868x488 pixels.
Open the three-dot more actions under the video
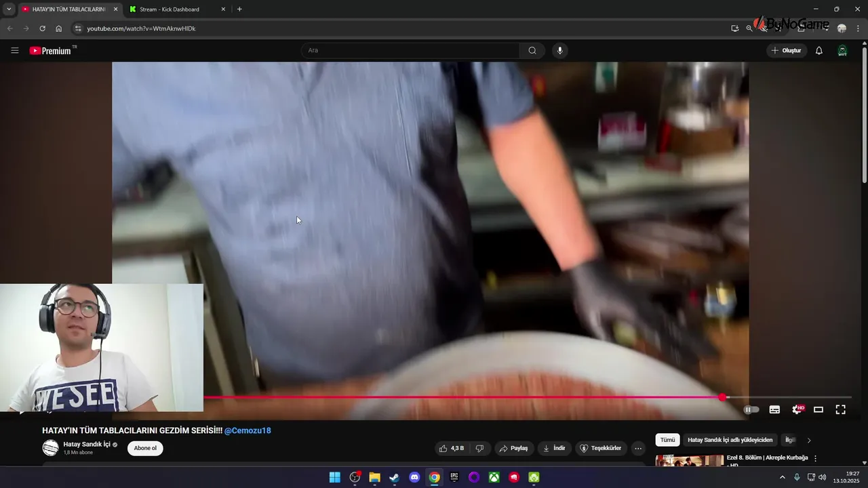coord(637,448)
